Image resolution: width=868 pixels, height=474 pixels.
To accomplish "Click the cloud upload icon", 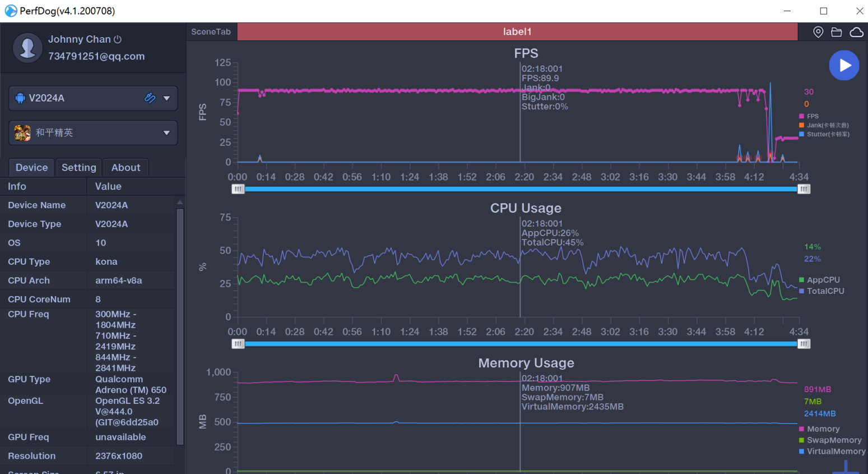I will coord(856,32).
